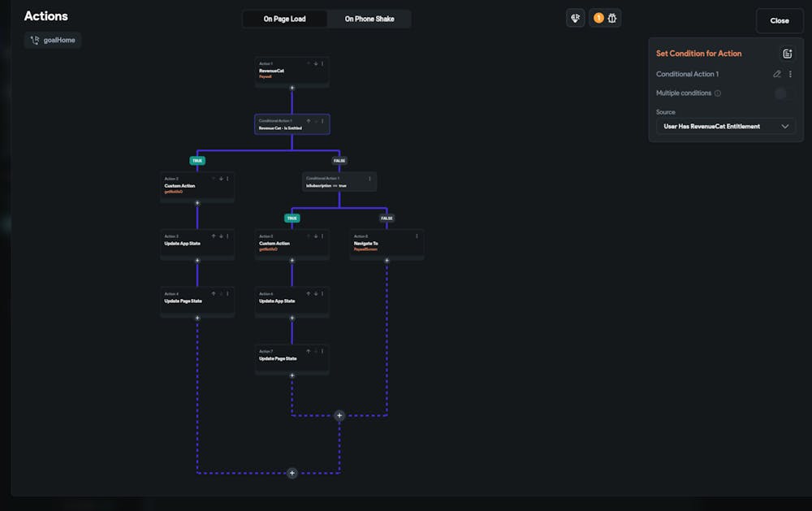Open three-dot menu on Navigate To node
Image resolution: width=812 pixels, height=511 pixels.
point(417,236)
